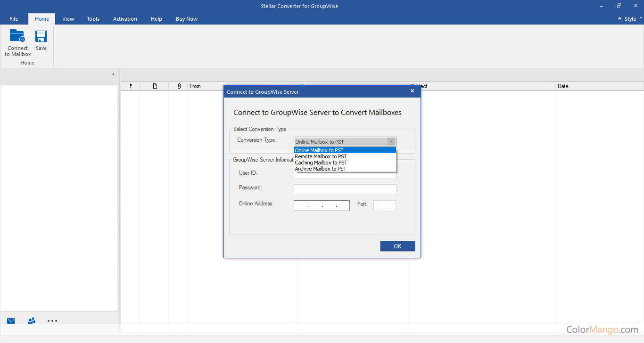Open the Conversion Type combo box

[x=345, y=142]
